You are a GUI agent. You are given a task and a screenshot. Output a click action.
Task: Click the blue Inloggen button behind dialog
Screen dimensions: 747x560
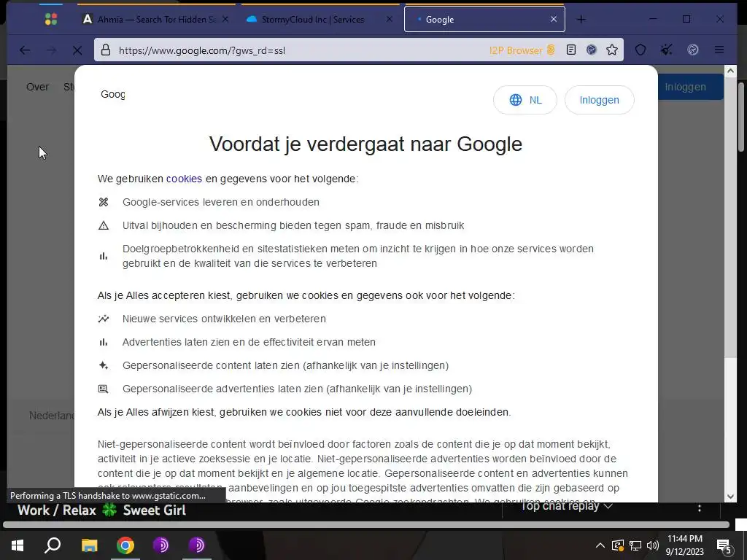[690, 87]
